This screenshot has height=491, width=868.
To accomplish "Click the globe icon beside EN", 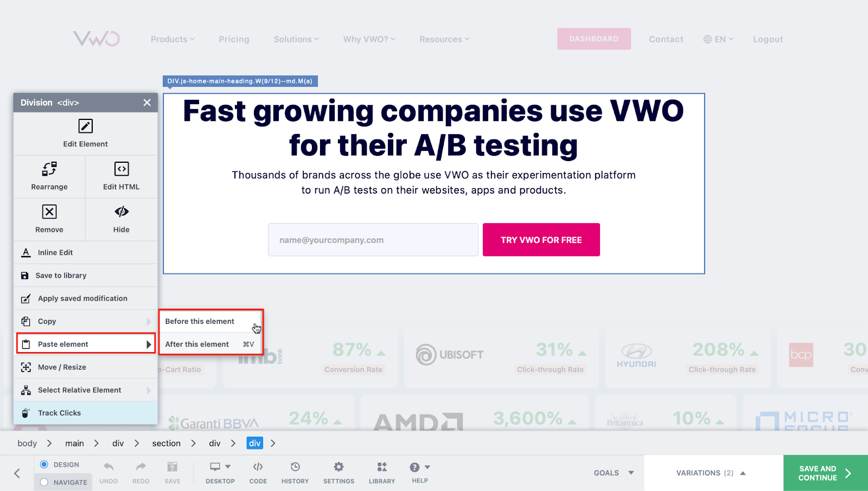I will [707, 39].
